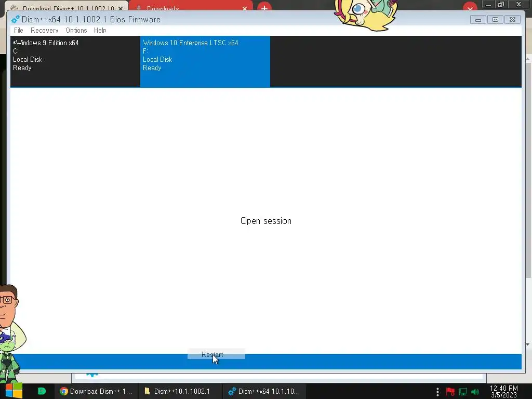The height and width of the screenshot is (399, 532).
Task: Click the red flag tray icon
Action: [450, 392]
